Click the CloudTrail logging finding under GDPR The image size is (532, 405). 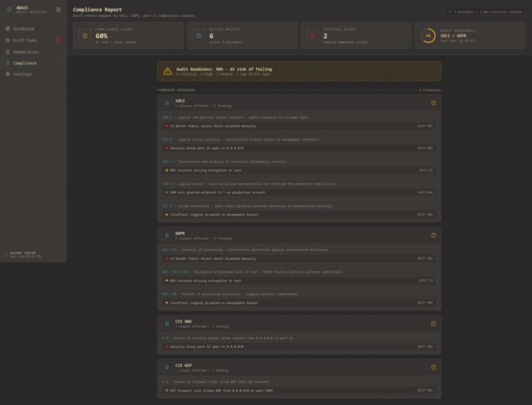pyautogui.click(x=299, y=303)
